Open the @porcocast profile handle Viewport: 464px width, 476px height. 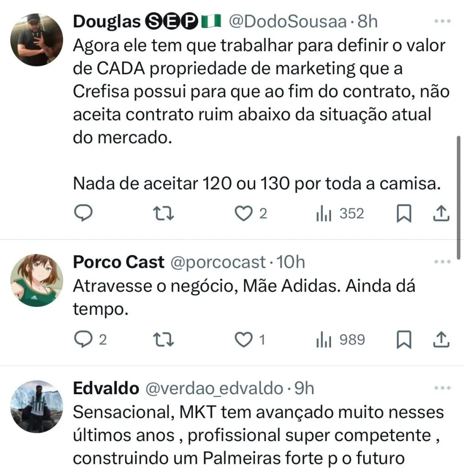[x=218, y=262]
